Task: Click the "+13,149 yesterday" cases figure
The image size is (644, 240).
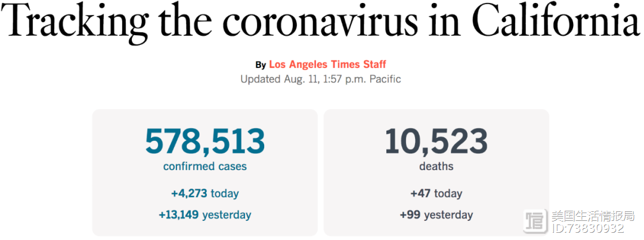Action: [205, 215]
